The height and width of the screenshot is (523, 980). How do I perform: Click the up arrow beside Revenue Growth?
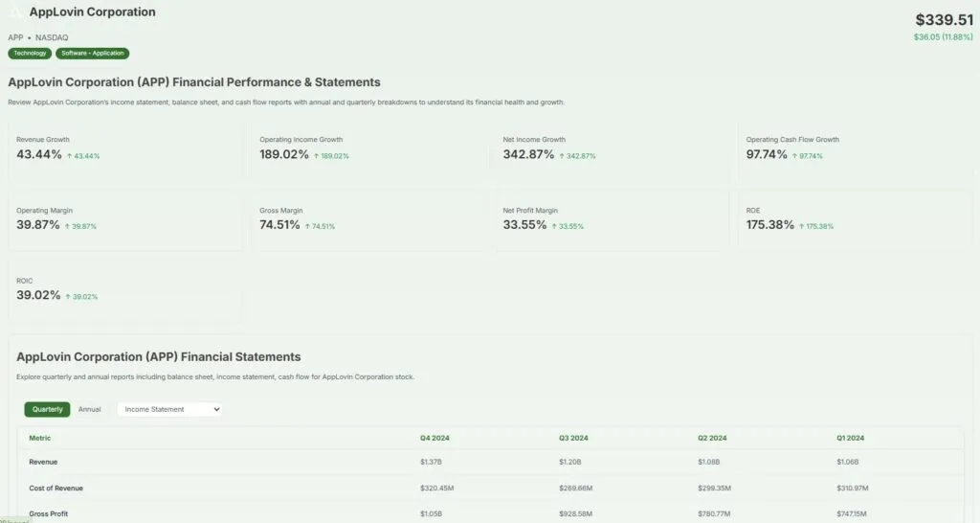click(70, 155)
